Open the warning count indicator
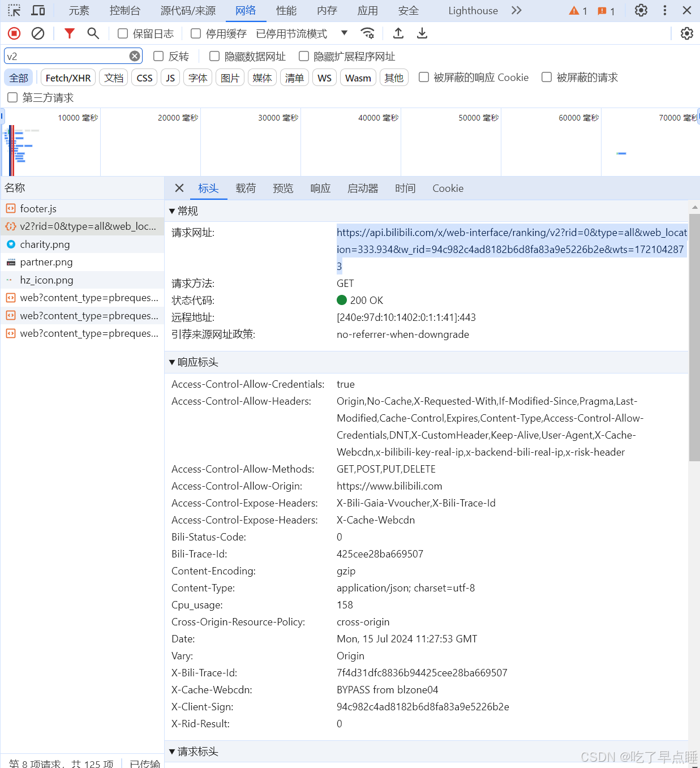 pyautogui.click(x=578, y=11)
